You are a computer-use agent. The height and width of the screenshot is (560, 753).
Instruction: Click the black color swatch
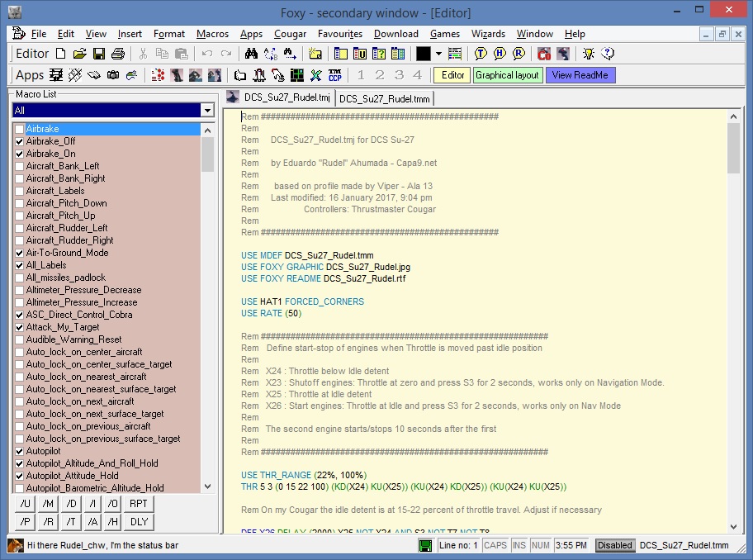pos(423,54)
